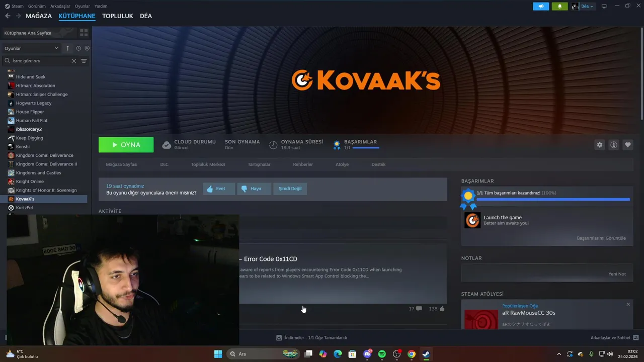This screenshot has width=644, height=362.
Task: Open the green notifications bell
Action: (x=559, y=6)
